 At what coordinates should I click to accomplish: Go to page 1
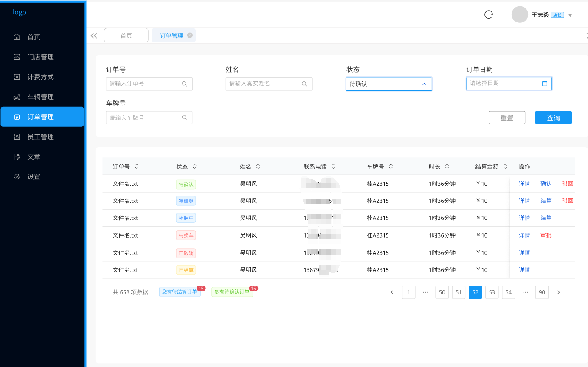coord(408,292)
